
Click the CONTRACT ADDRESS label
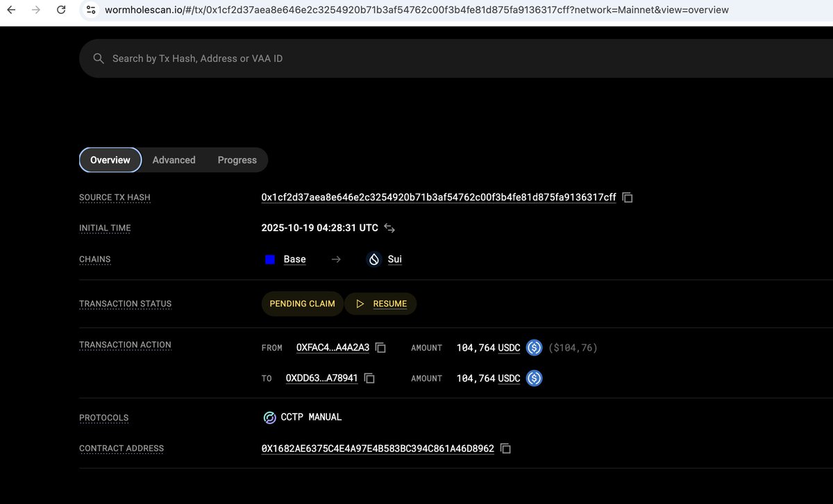(x=121, y=449)
